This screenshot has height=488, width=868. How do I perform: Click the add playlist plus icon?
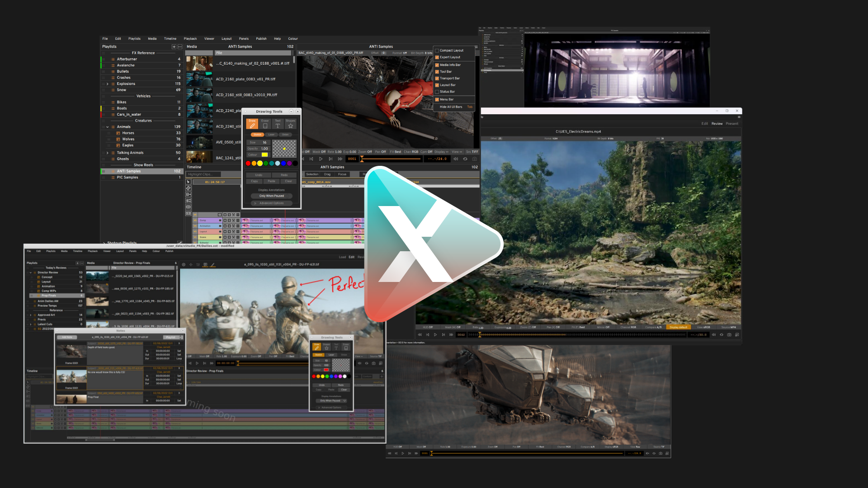(x=174, y=47)
